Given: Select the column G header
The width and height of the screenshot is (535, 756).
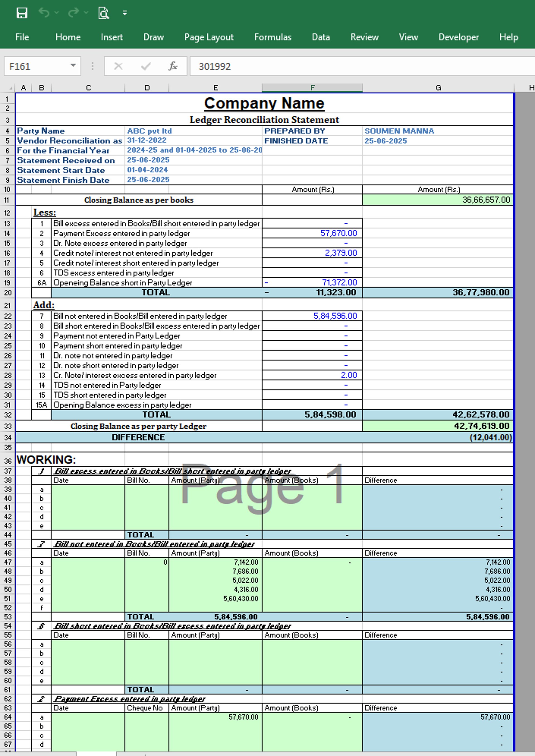Looking at the screenshot, I should click(x=438, y=88).
